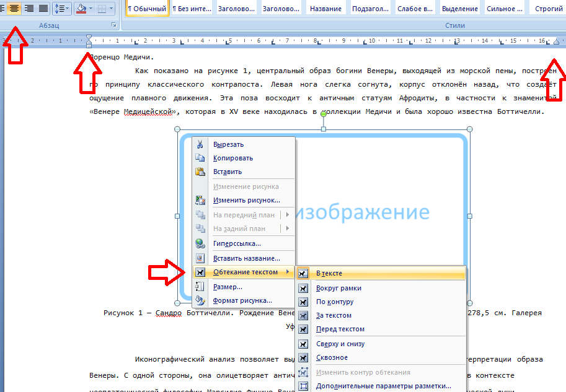Click the top middle resize handle
566x392 pixels.
pyautogui.click(x=324, y=129)
